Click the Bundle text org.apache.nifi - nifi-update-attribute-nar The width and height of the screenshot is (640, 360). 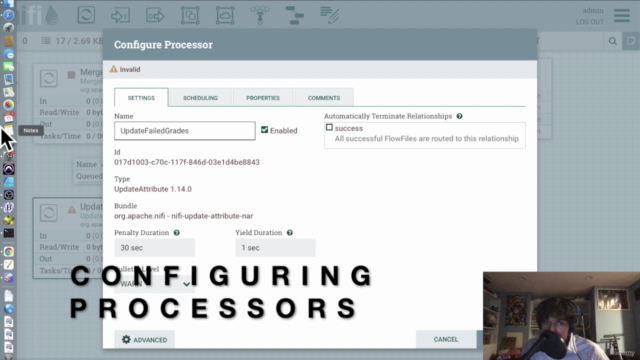(184, 216)
